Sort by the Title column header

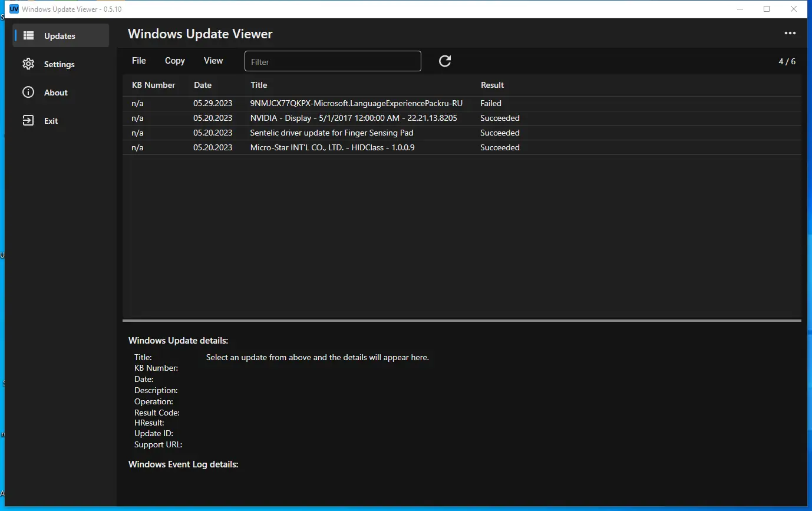(259, 85)
